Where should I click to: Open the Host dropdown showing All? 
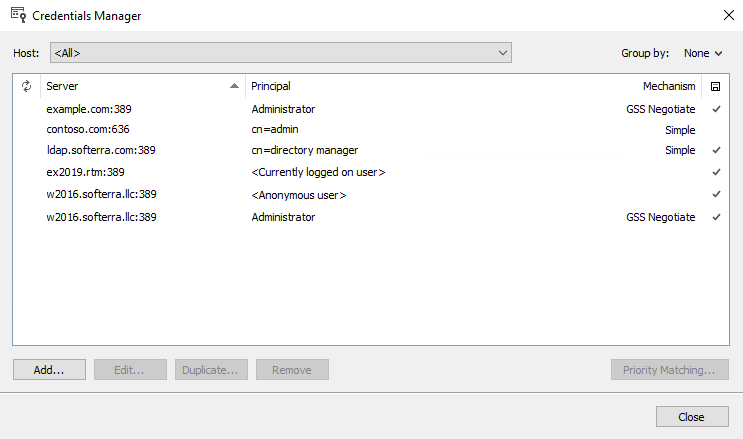coord(281,53)
